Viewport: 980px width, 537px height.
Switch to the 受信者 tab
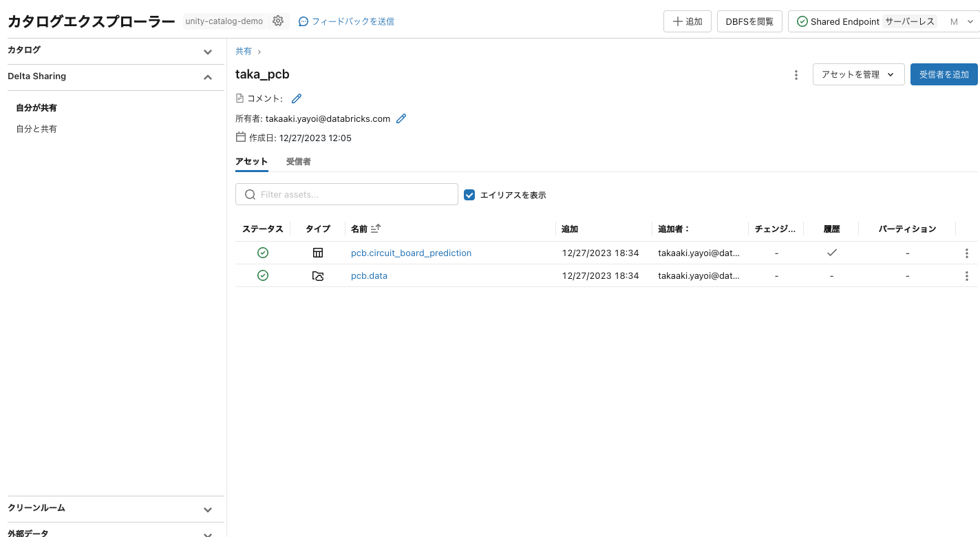pyautogui.click(x=298, y=161)
